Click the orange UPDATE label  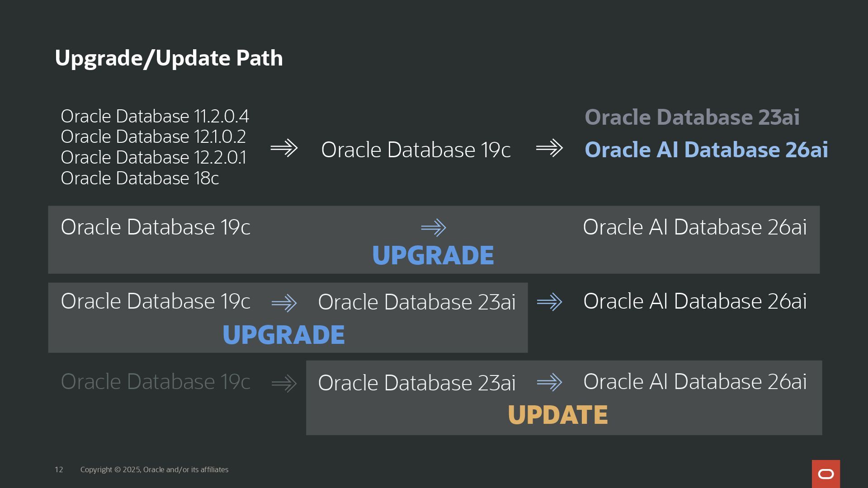pyautogui.click(x=557, y=415)
